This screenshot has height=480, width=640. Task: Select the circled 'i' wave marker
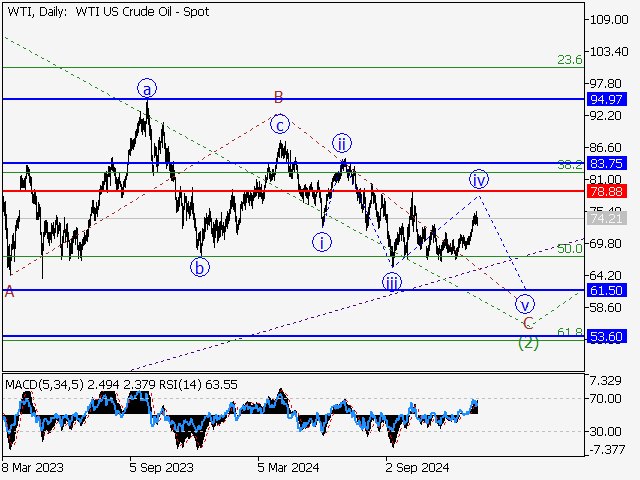pyautogui.click(x=321, y=242)
